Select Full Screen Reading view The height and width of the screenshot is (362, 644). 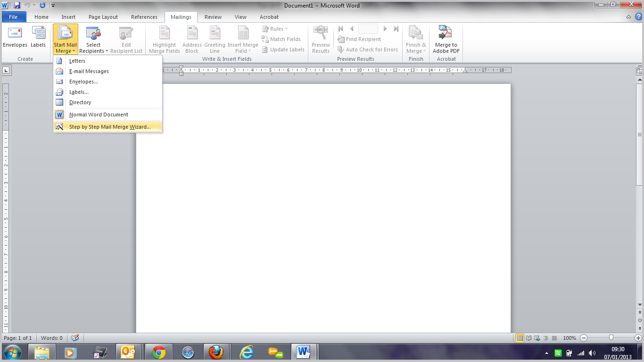(x=528, y=338)
